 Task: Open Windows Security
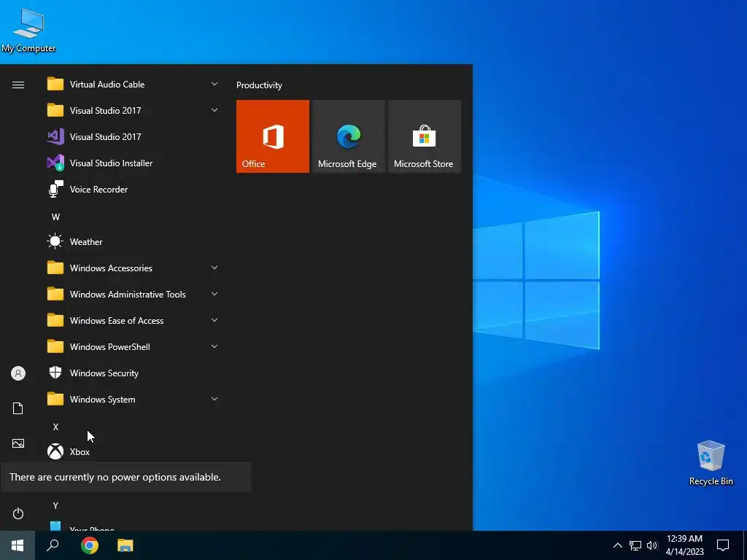(x=133, y=373)
